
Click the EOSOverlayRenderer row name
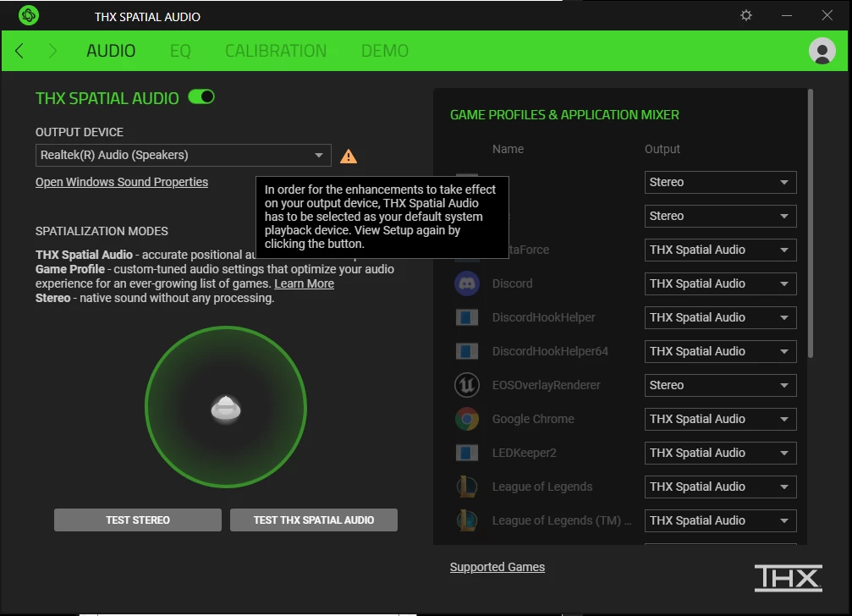click(546, 385)
